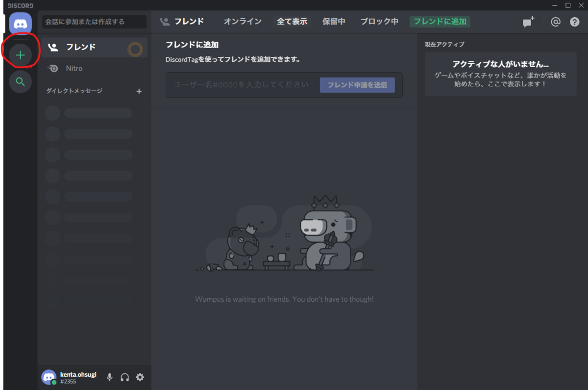Open mentions with the @ icon
This screenshot has height=390, width=588.
point(555,22)
